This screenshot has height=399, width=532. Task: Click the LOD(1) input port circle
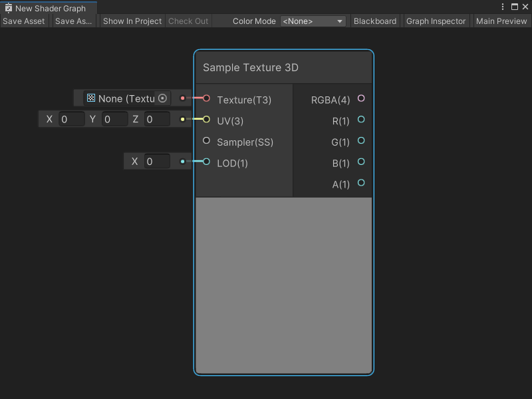click(206, 161)
